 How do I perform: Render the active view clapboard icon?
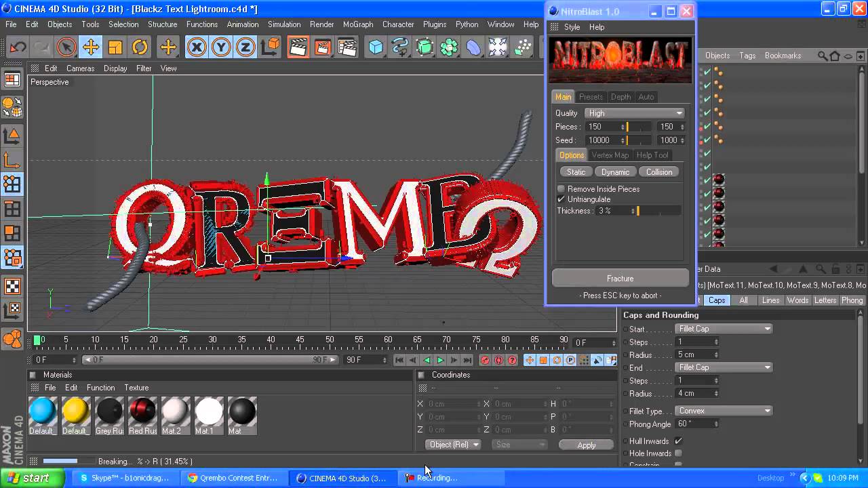(298, 47)
